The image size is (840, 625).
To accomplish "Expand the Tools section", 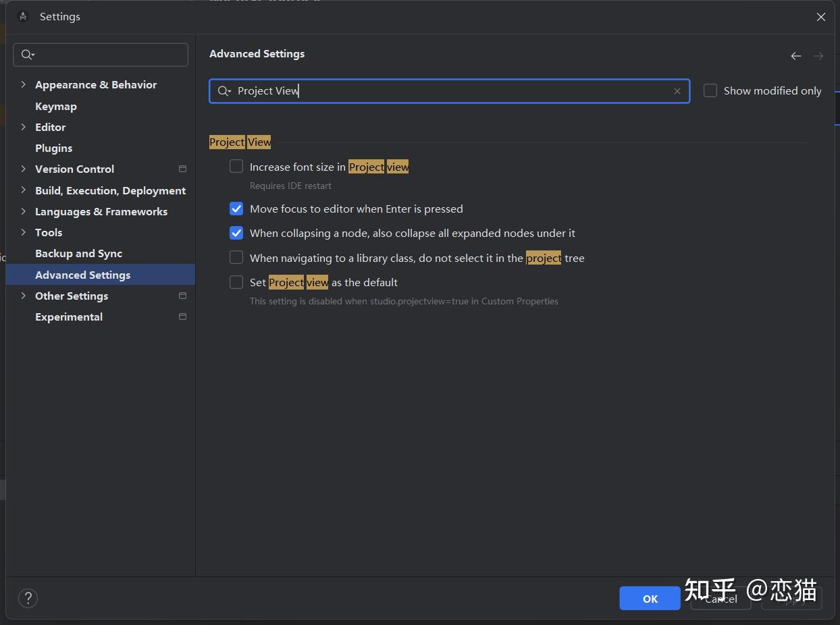I will tap(24, 232).
